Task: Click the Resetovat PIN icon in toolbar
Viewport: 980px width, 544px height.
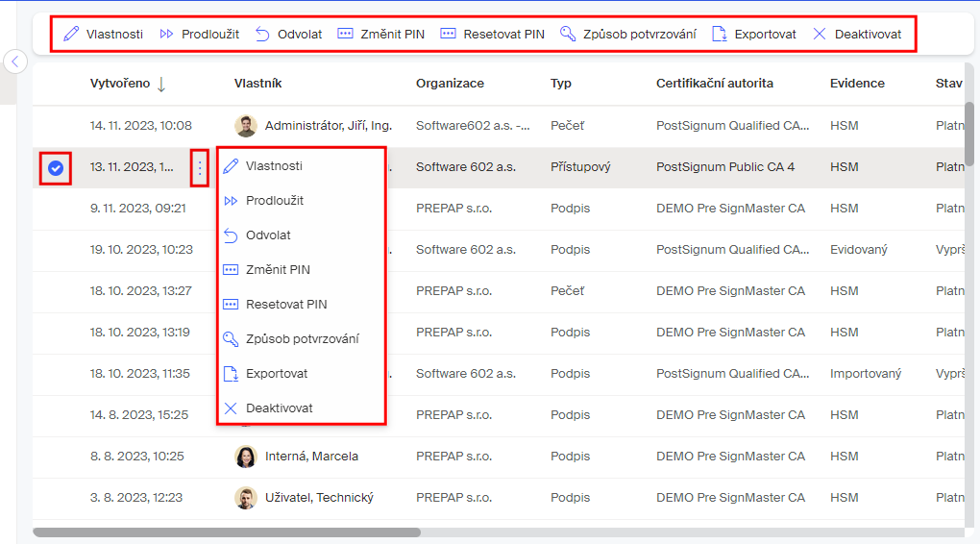Action: 448,34
